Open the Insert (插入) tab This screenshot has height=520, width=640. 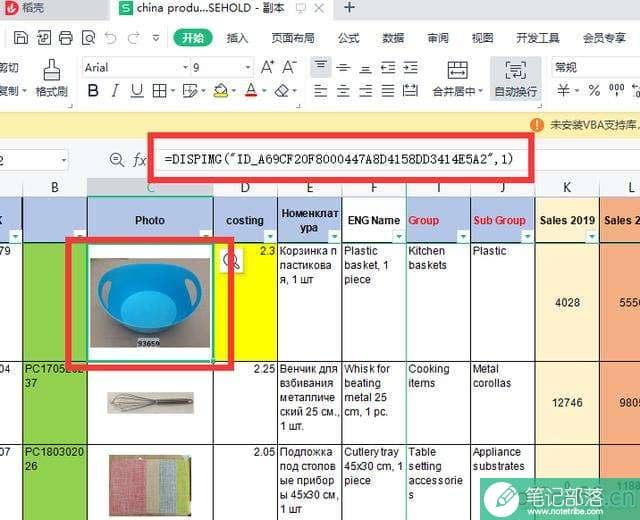(x=238, y=38)
